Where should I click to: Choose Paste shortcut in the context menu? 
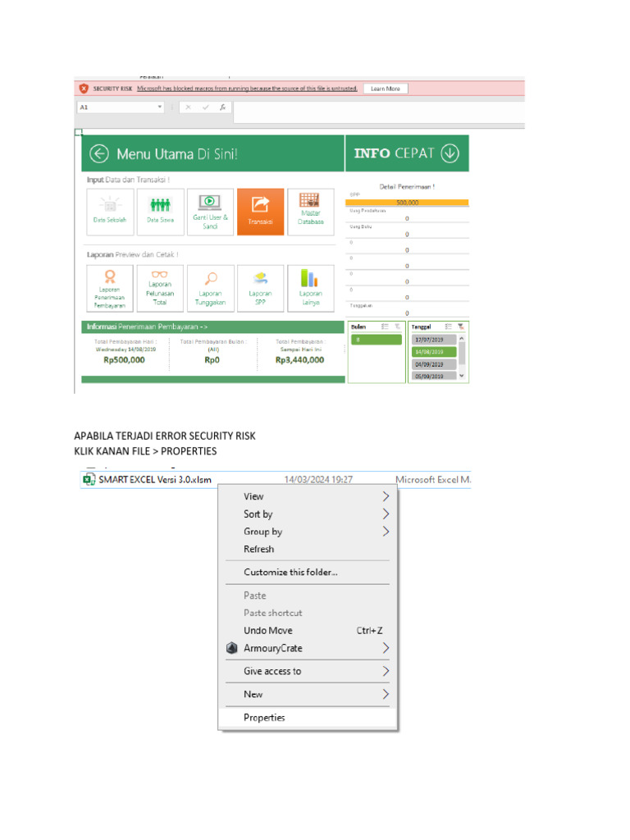[x=308, y=613]
